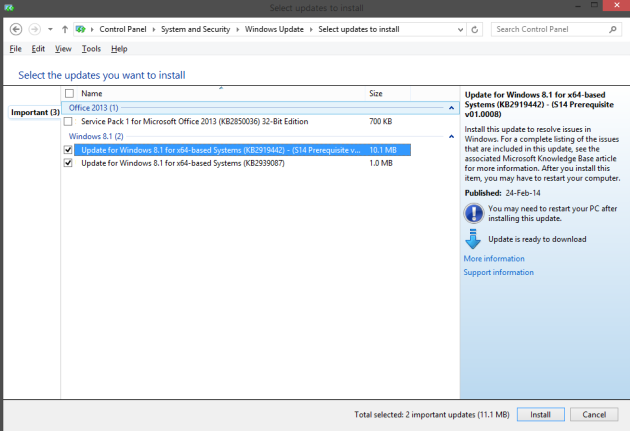Navigate to System and Security breadcrumb
This screenshot has height=431, width=630.
(196, 29)
